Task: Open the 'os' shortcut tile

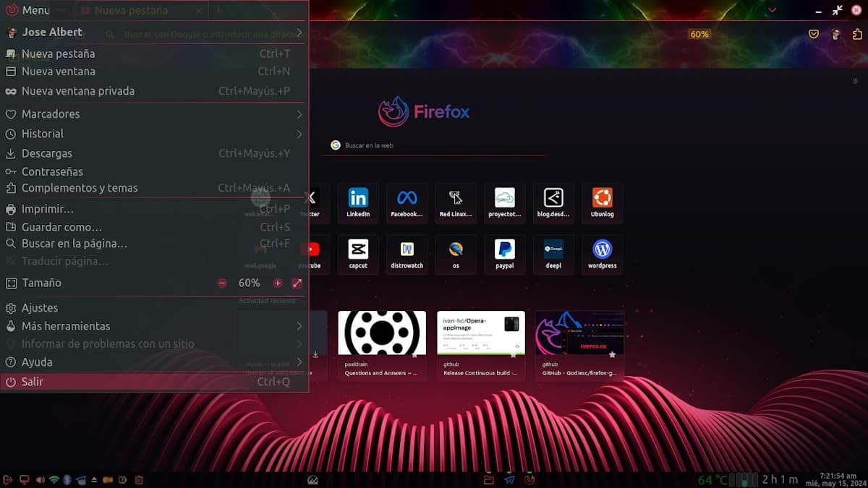Action: click(x=456, y=254)
